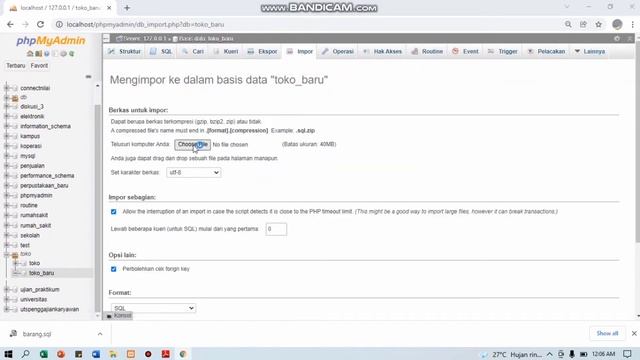640x360 pixels.
Task: Open the Lainnya dropdown tab
Action: pyautogui.click(x=590, y=51)
